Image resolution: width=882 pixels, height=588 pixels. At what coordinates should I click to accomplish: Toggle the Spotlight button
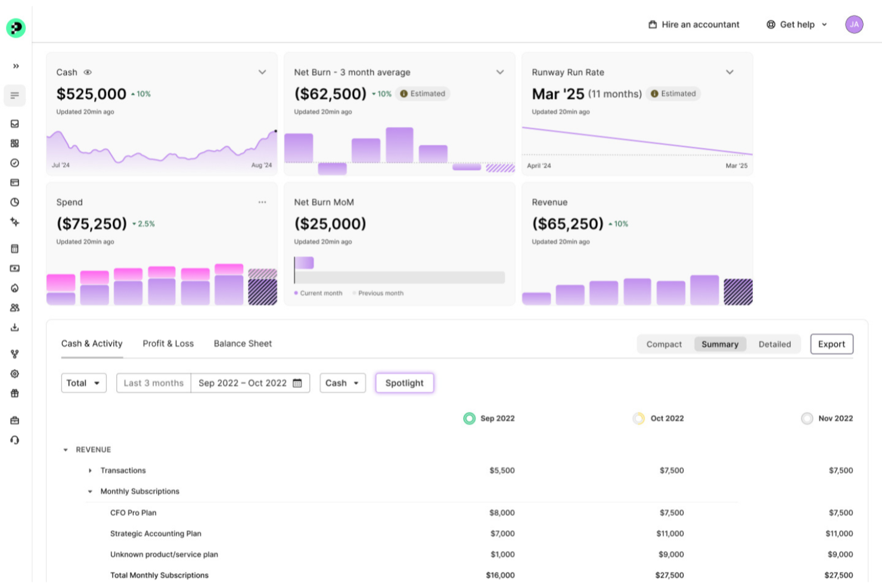405,383
